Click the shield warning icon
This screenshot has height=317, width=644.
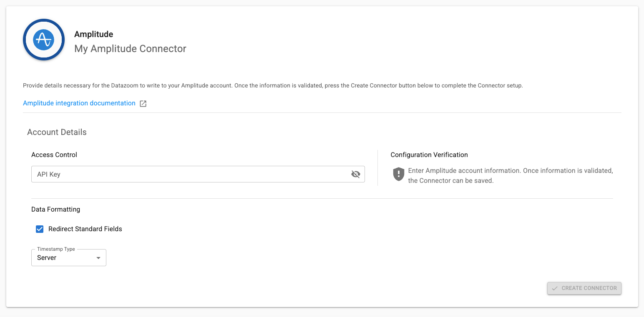click(399, 174)
